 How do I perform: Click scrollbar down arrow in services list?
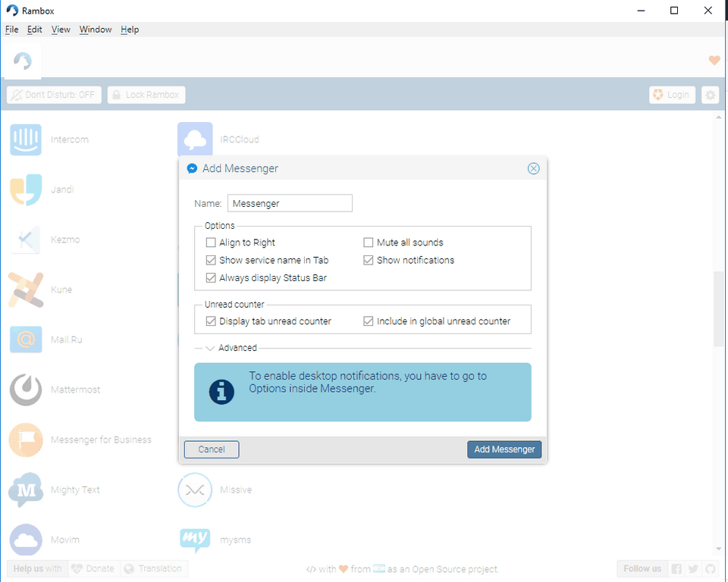pyautogui.click(x=719, y=549)
